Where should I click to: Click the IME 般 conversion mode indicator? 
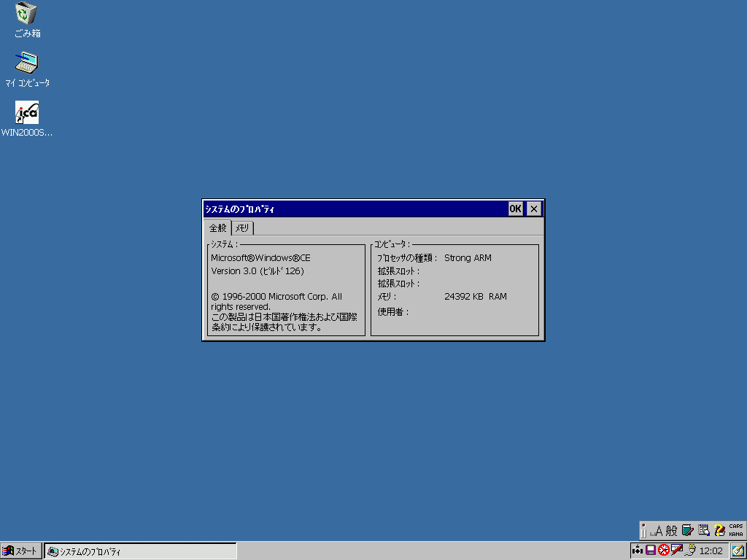pyautogui.click(x=671, y=531)
